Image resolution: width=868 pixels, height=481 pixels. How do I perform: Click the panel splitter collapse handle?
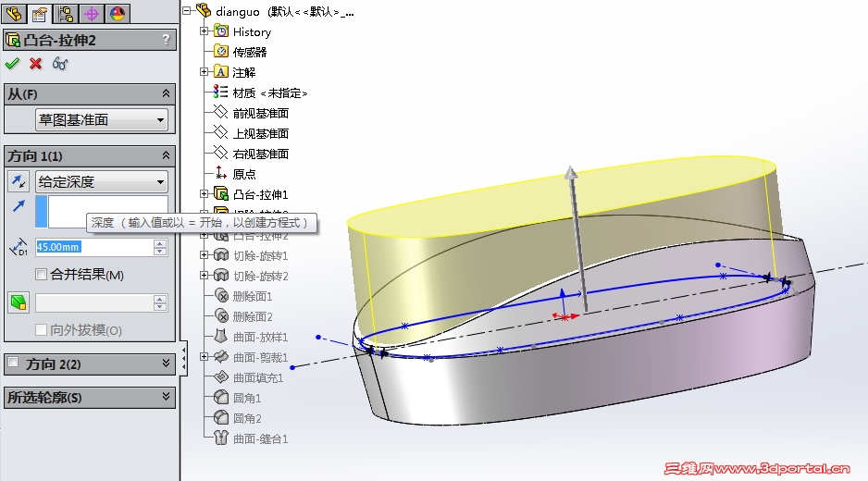pos(183,359)
